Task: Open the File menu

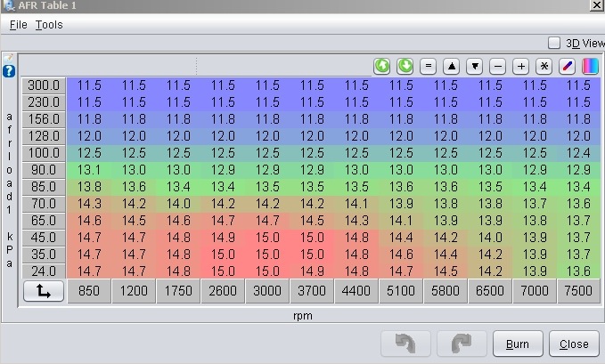Action: pyautogui.click(x=18, y=25)
